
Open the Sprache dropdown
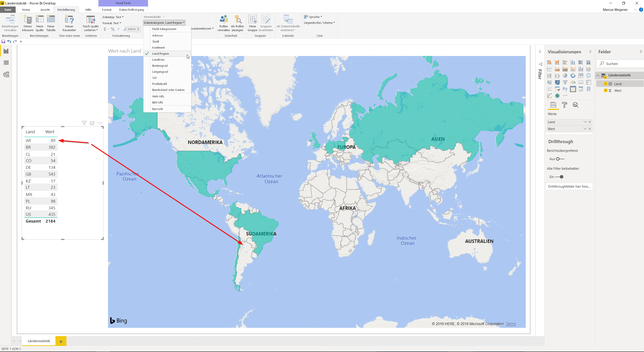pyautogui.click(x=313, y=17)
